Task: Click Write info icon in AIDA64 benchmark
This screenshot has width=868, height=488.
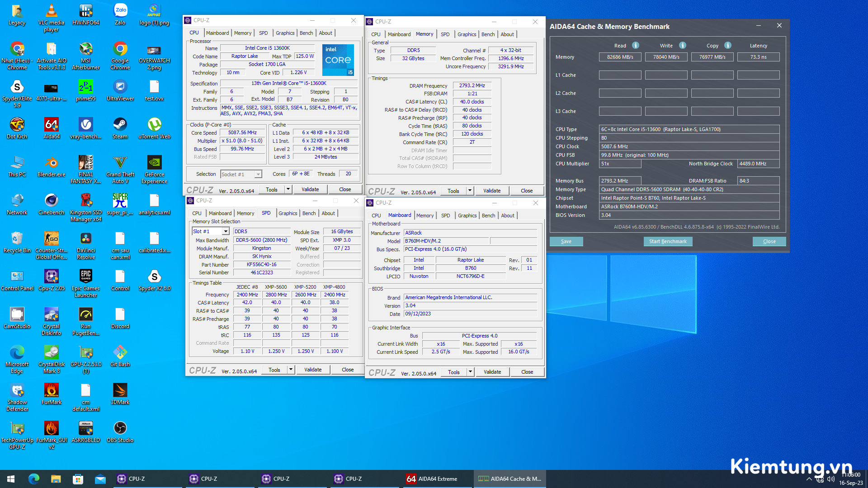Action: [683, 45]
